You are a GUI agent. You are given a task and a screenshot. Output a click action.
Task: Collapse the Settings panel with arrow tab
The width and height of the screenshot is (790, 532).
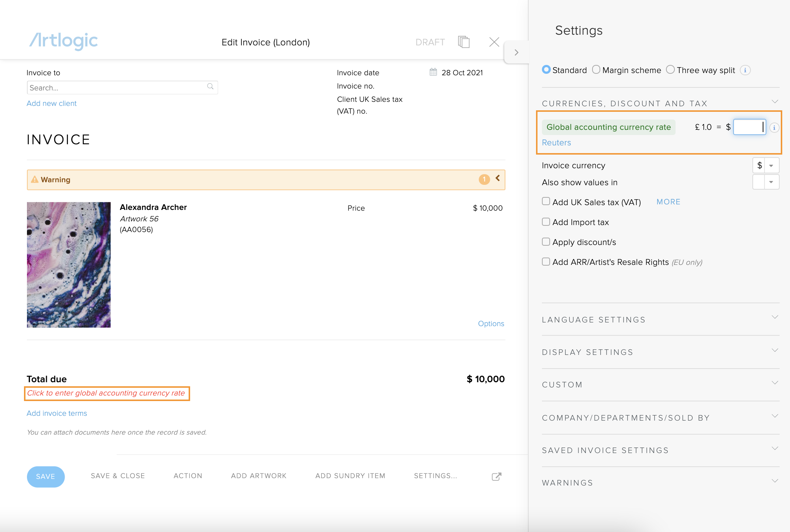[x=516, y=52]
